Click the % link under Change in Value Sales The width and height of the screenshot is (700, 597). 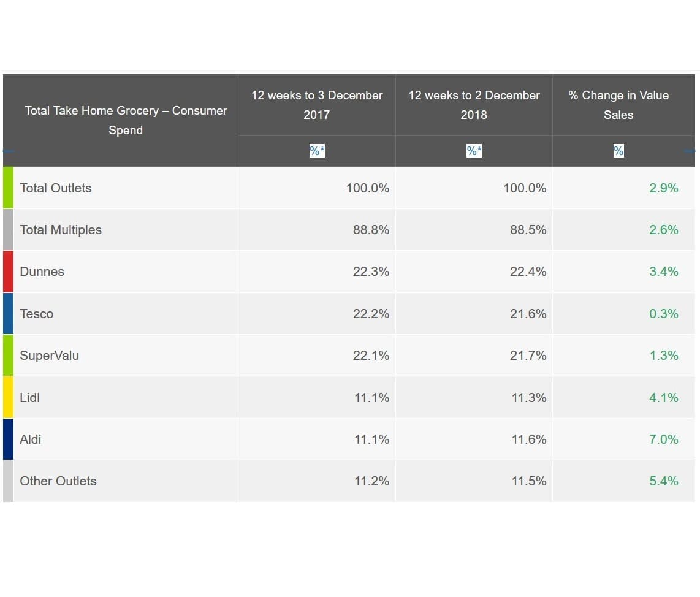pos(618,151)
